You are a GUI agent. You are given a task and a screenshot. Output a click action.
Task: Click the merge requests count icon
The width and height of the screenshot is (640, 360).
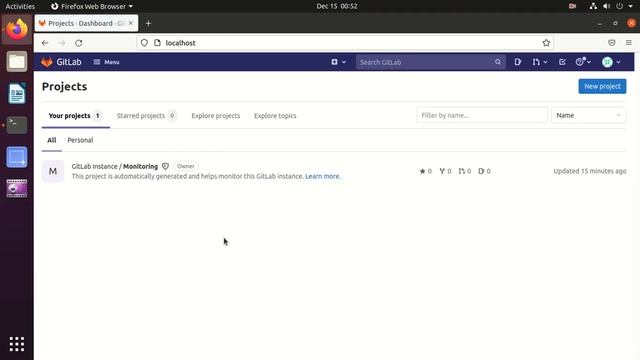point(462,171)
